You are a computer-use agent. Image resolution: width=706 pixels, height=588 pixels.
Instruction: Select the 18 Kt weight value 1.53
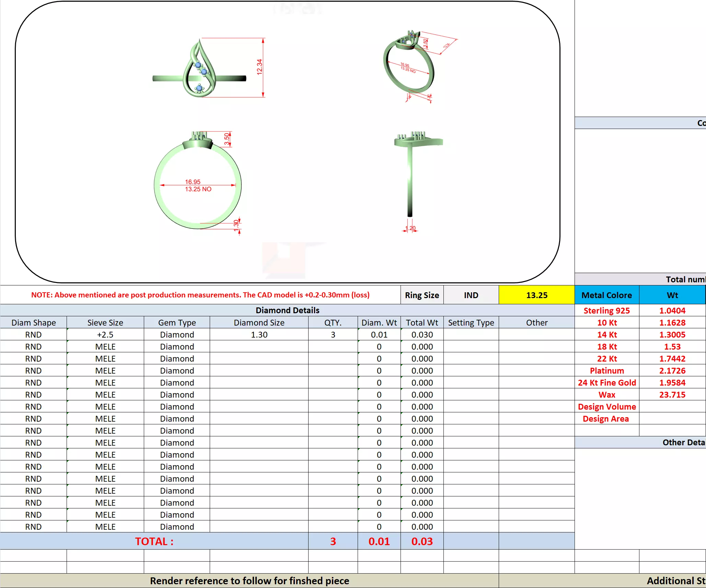[672, 346]
